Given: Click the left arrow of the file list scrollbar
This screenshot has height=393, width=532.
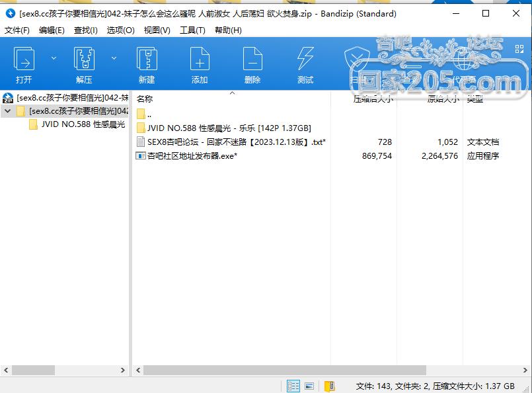Looking at the screenshot, I should point(138,371).
